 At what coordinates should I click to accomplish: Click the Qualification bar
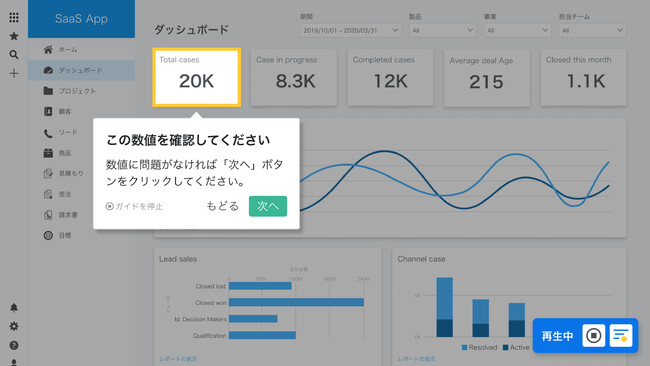pos(262,335)
